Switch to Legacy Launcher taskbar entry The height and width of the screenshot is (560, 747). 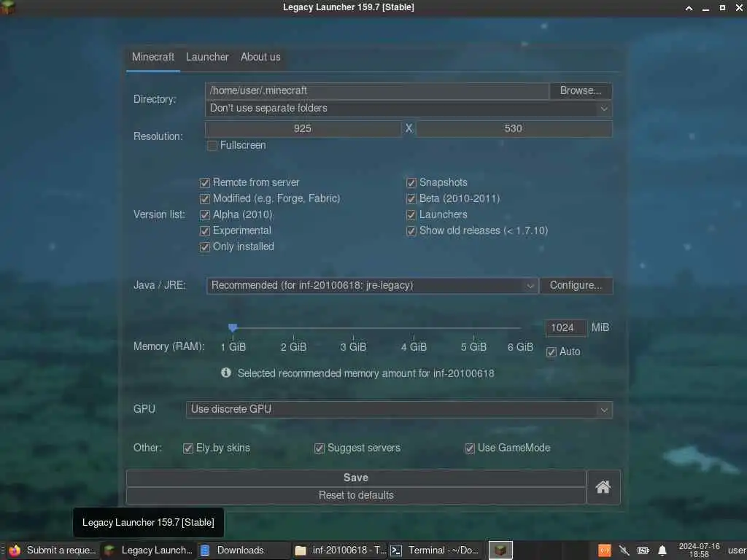pos(149,551)
